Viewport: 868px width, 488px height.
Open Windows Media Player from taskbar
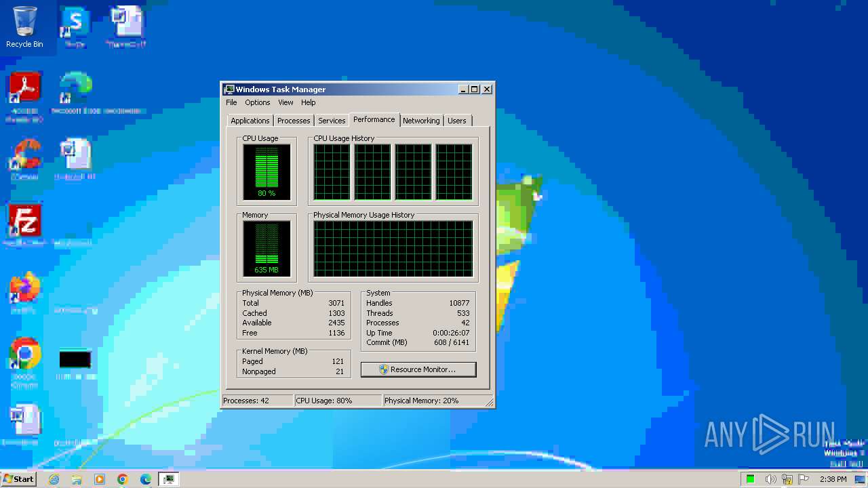point(100,479)
